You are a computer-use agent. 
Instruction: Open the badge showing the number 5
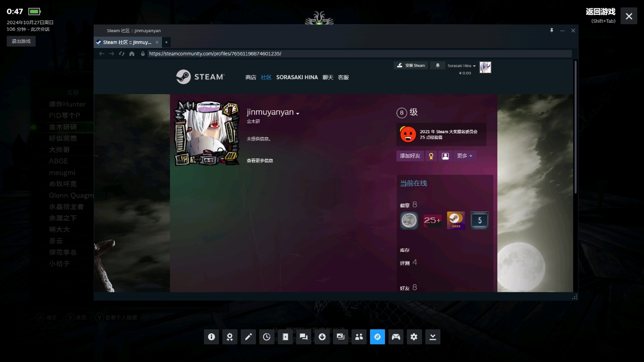480,220
